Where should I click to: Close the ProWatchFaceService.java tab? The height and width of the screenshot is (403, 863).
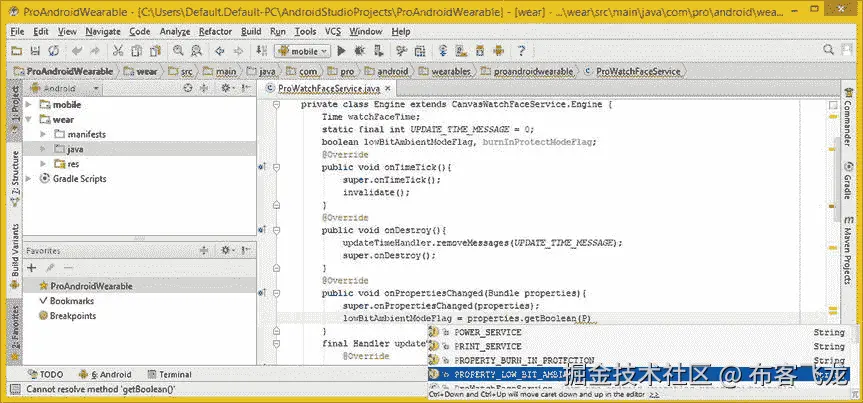388,89
